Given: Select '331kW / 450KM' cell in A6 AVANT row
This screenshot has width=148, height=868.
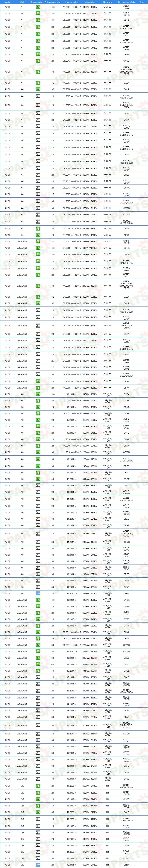Looking at the screenshot, I should [x=90, y=671].
